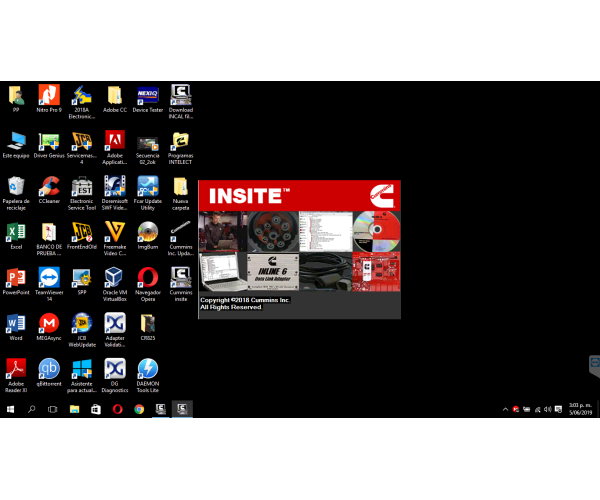Screen dimensions: 600x500
Task: Click the Copyright 2018 Cummins Inc. text
Action: [x=245, y=300]
